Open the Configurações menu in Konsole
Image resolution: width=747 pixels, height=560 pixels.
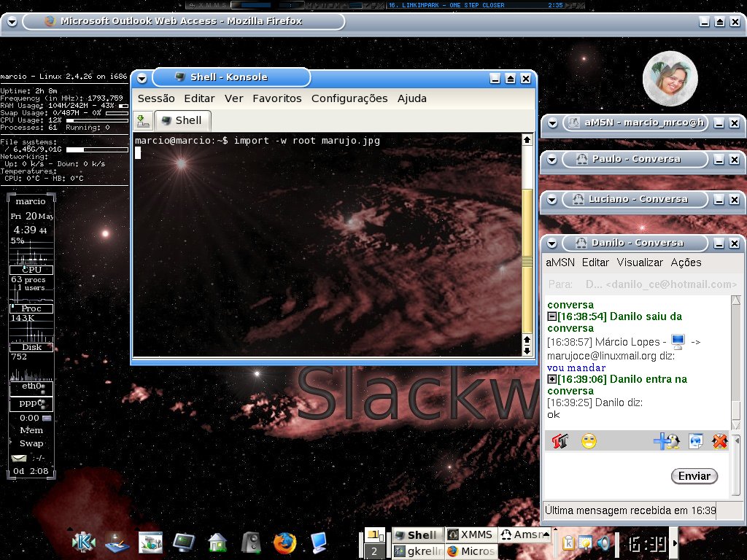click(x=349, y=98)
